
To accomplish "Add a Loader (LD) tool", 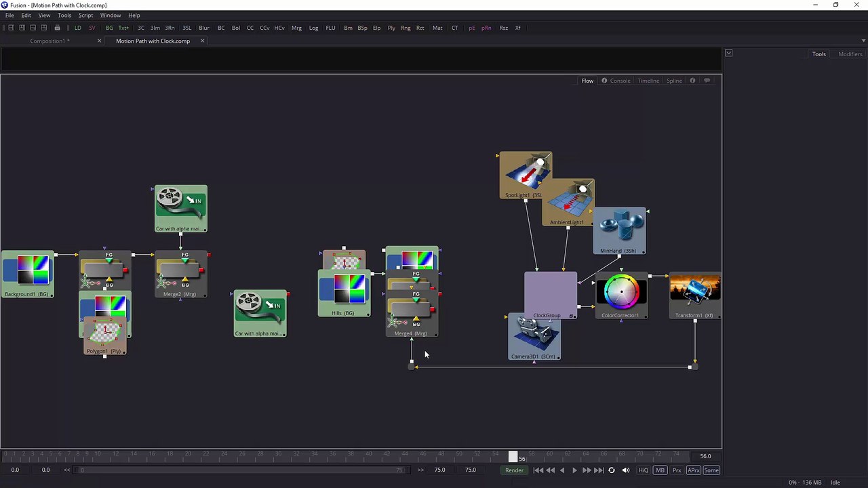I will tap(77, 28).
